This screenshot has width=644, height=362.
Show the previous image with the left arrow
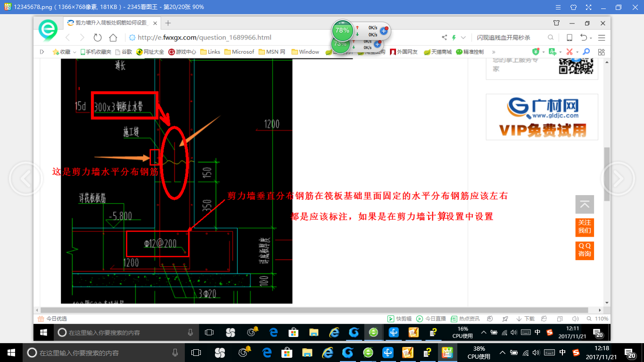tap(26, 179)
